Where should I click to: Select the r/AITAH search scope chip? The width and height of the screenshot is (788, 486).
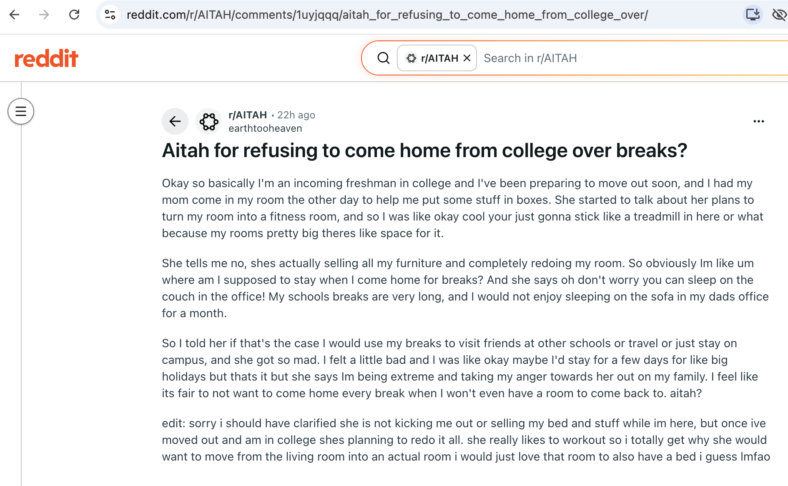pyautogui.click(x=432, y=58)
